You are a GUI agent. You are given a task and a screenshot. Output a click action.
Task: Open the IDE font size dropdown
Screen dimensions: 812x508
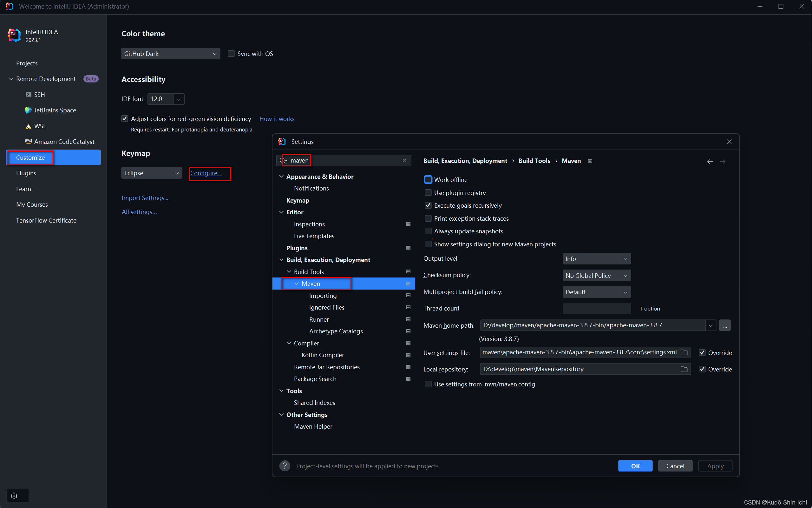coord(179,99)
